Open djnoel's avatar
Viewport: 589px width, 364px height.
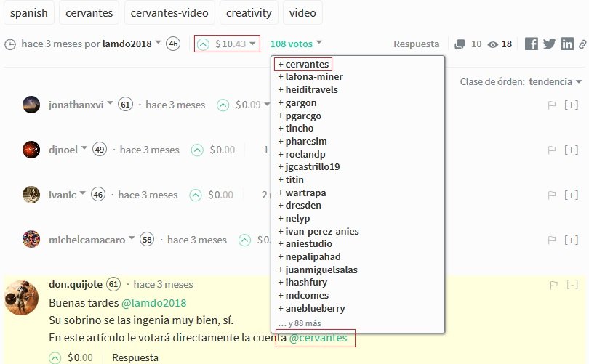click(31, 150)
